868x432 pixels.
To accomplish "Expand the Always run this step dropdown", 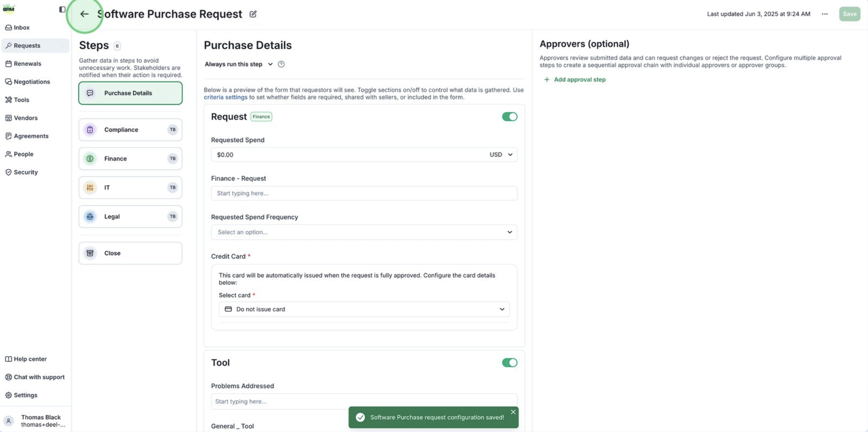I will 239,64.
